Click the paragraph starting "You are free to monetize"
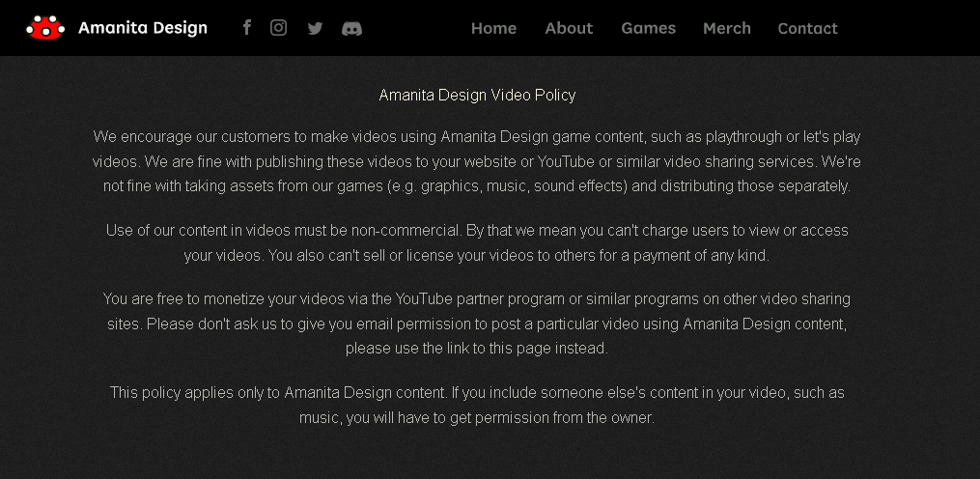The height and width of the screenshot is (479, 980). (x=477, y=324)
